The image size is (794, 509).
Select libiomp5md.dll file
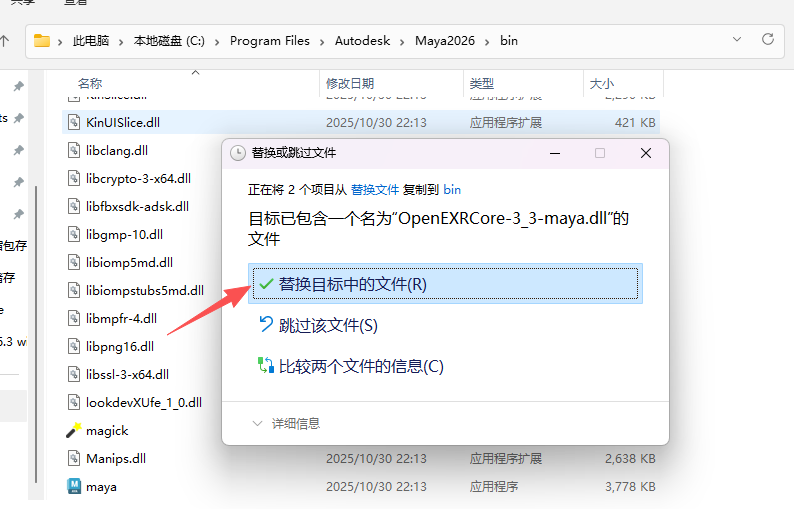pos(129,262)
